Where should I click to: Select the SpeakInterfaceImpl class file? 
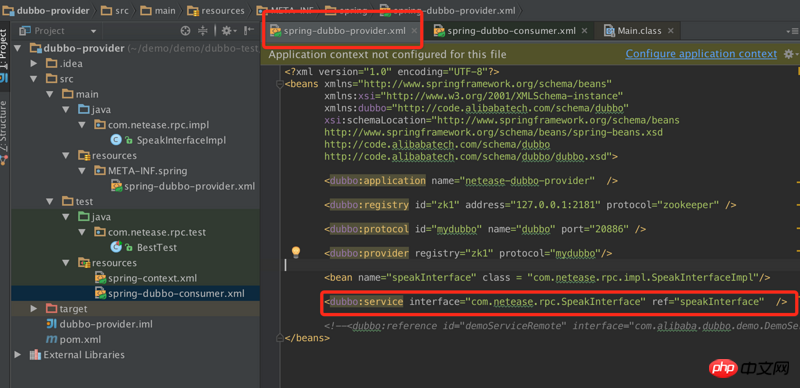coord(181,140)
